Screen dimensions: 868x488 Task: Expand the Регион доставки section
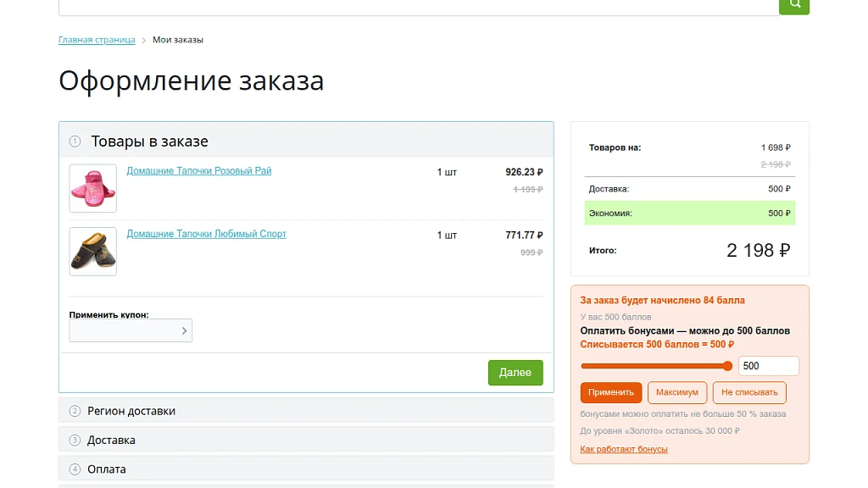(306, 411)
